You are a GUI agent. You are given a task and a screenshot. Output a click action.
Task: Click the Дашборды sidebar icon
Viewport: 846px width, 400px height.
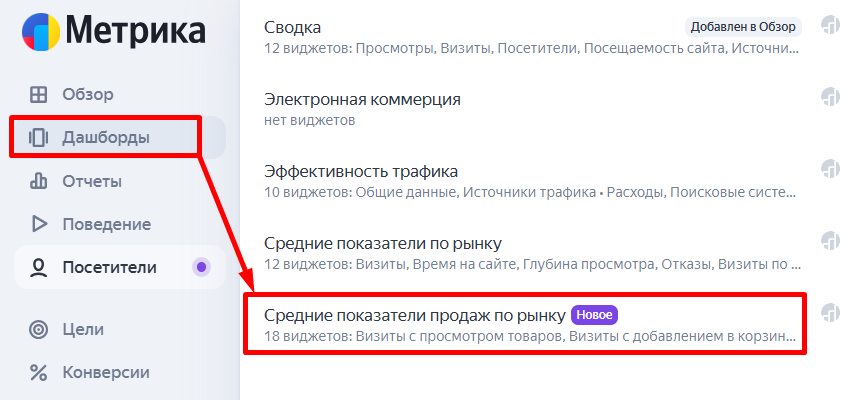click(x=39, y=137)
